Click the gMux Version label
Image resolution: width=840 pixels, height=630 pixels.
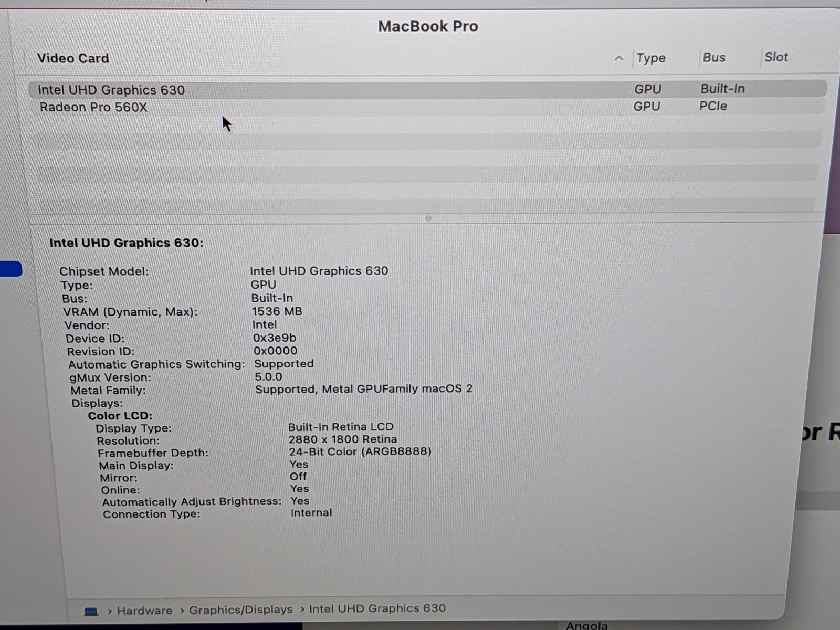tap(110, 377)
